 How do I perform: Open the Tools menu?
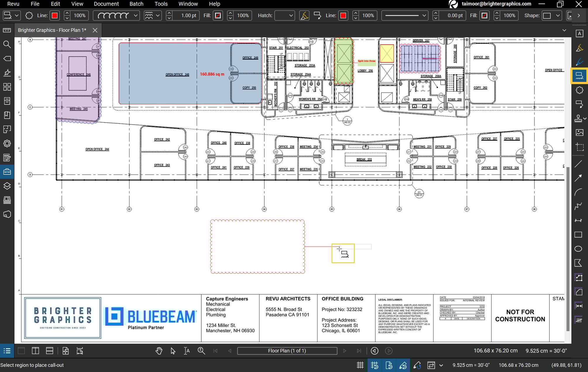click(x=161, y=4)
